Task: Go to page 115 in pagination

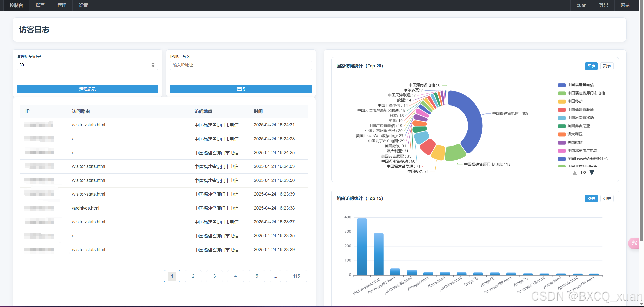Action: click(296, 276)
